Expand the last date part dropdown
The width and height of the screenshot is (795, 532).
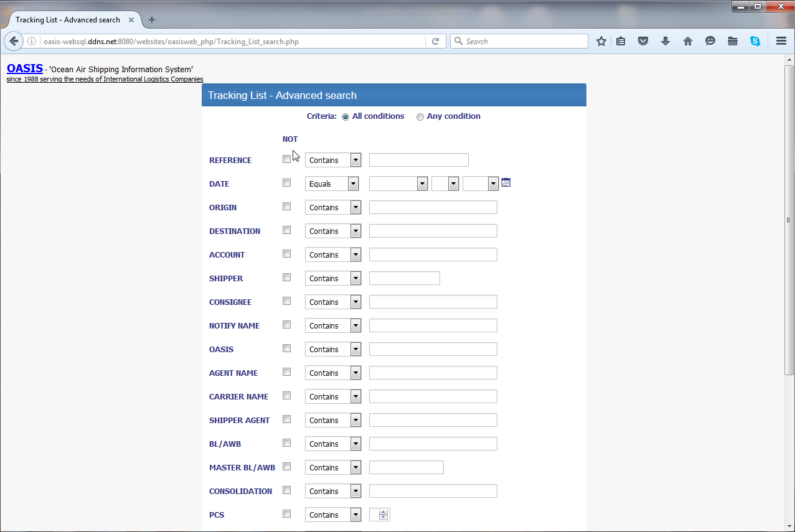[481, 184]
